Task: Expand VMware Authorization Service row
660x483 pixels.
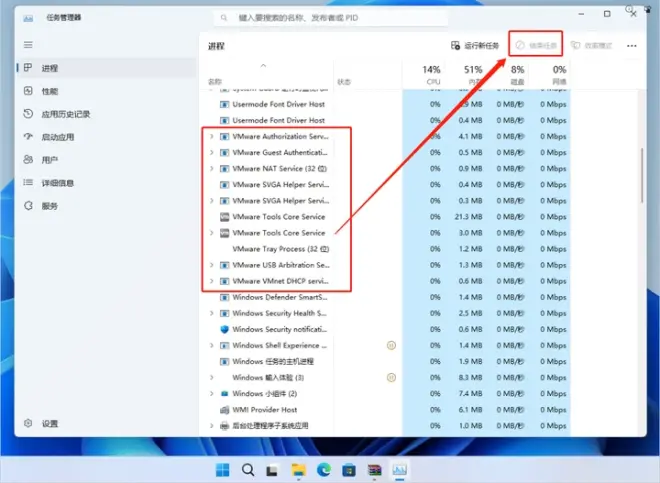Action: coord(211,136)
